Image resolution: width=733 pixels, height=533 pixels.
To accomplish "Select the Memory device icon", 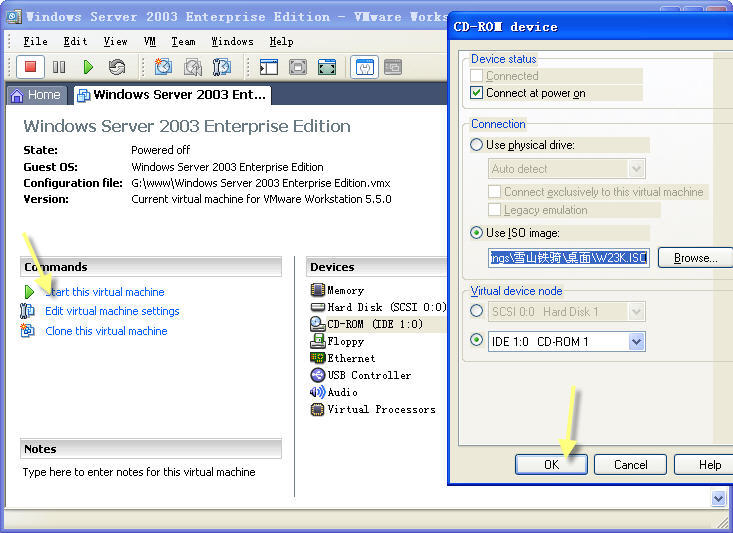I will [317, 290].
